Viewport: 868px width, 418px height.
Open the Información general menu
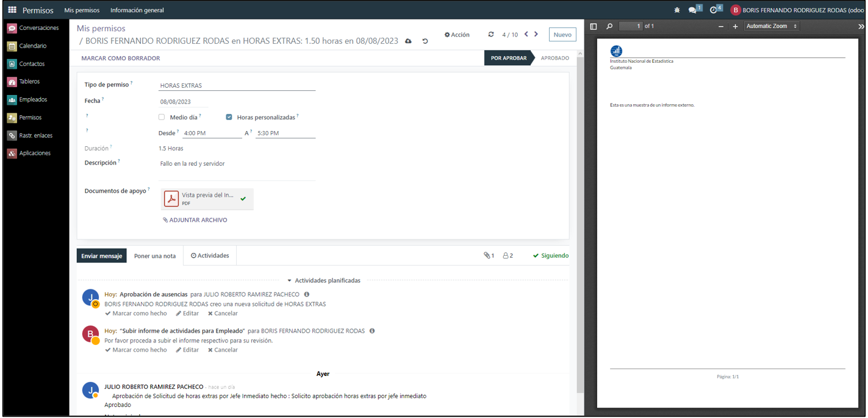(x=137, y=10)
